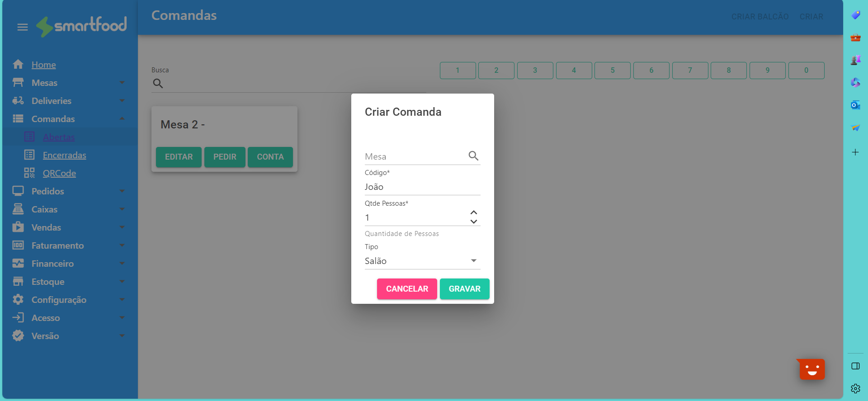Decrease Qtde Pessoas with down arrow
The image size is (868, 401).
click(474, 222)
